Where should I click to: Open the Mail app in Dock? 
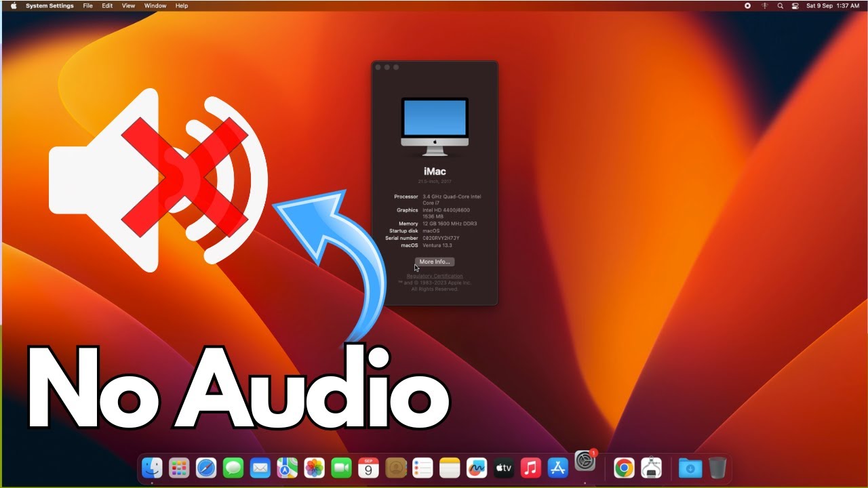[x=260, y=468]
